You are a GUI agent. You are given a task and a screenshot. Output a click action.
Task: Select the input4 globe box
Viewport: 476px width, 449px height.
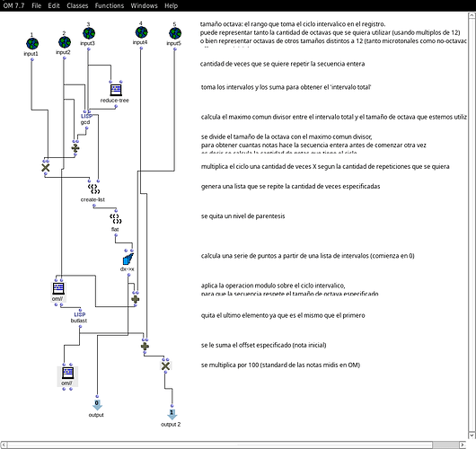pos(142,32)
